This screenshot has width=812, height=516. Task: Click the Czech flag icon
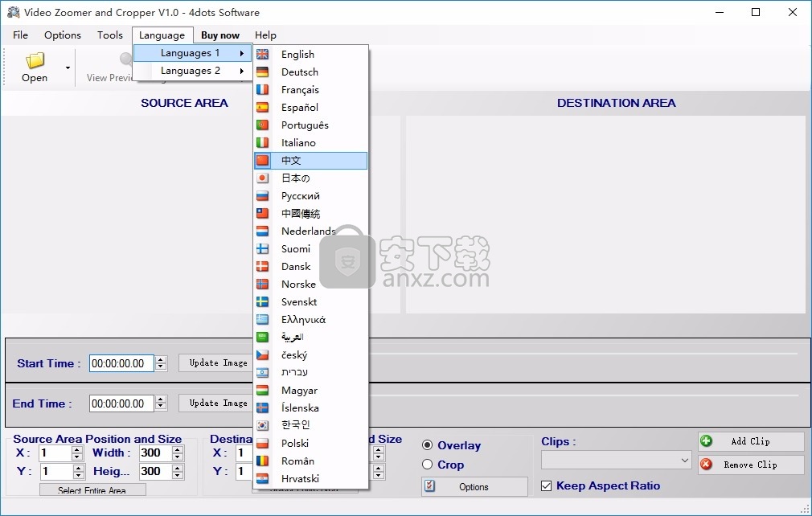[x=263, y=354]
